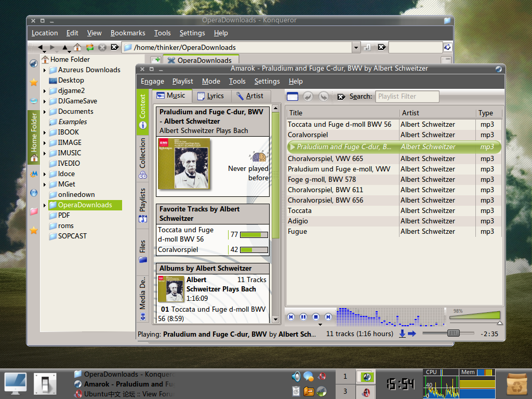The width and height of the screenshot is (532, 399).
Task: Click the redo button in Amarok playlist toolbar
Action: click(x=323, y=97)
